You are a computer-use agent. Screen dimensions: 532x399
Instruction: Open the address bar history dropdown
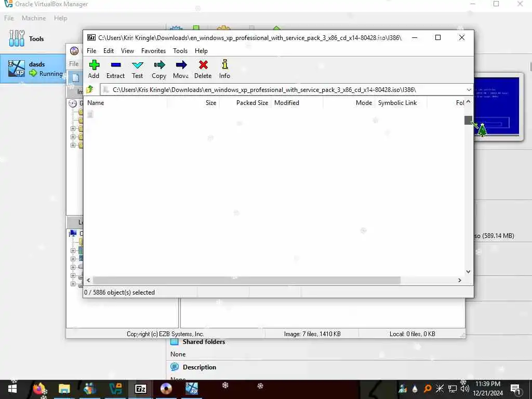pyautogui.click(x=469, y=89)
